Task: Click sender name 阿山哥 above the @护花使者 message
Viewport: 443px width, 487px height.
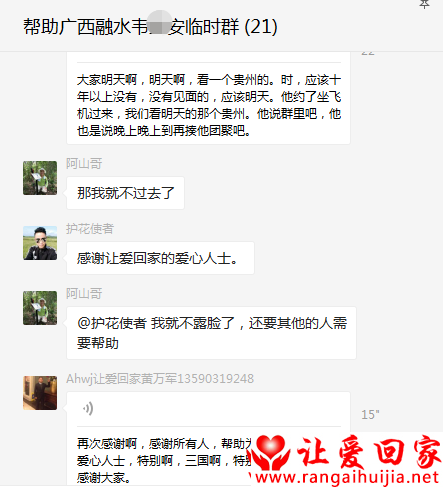Action: tap(84, 294)
